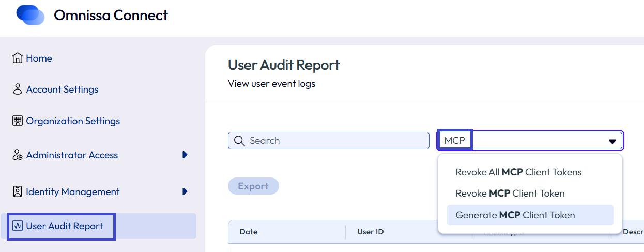Open Administrator Access in the sidebar
This screenshot has width=644, height=252.
[72, 155]
